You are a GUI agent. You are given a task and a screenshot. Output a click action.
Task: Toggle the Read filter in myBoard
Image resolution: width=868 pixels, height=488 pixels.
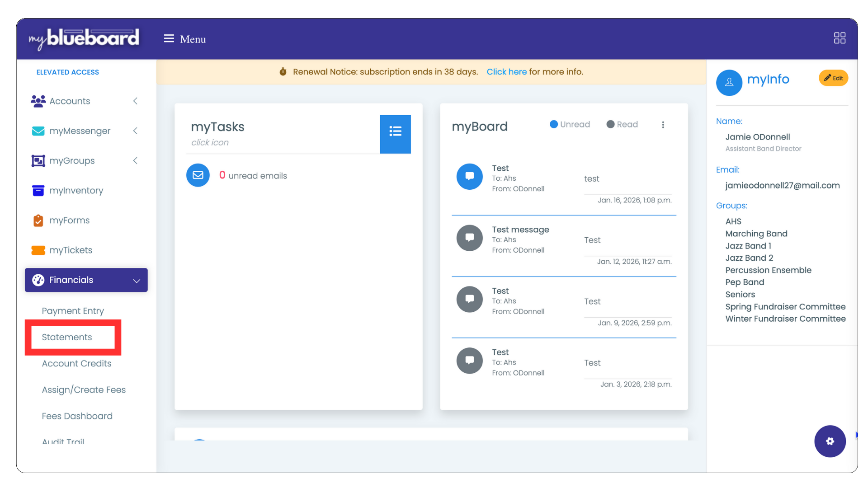[622, 124]
